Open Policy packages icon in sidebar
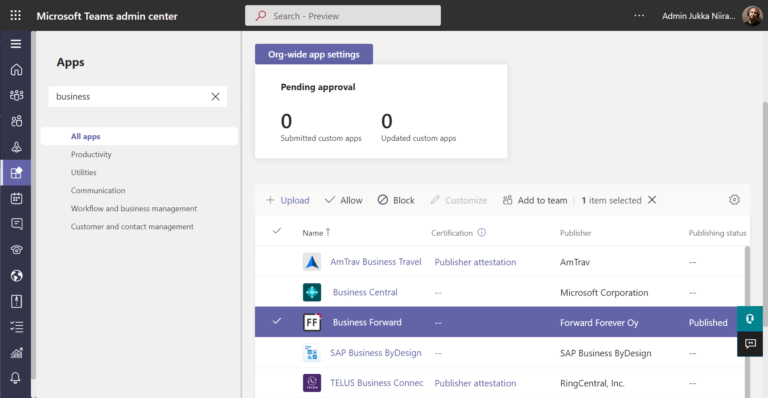This screenshot has height=398, width=768. pyautogui.click(x=16, y=301)
